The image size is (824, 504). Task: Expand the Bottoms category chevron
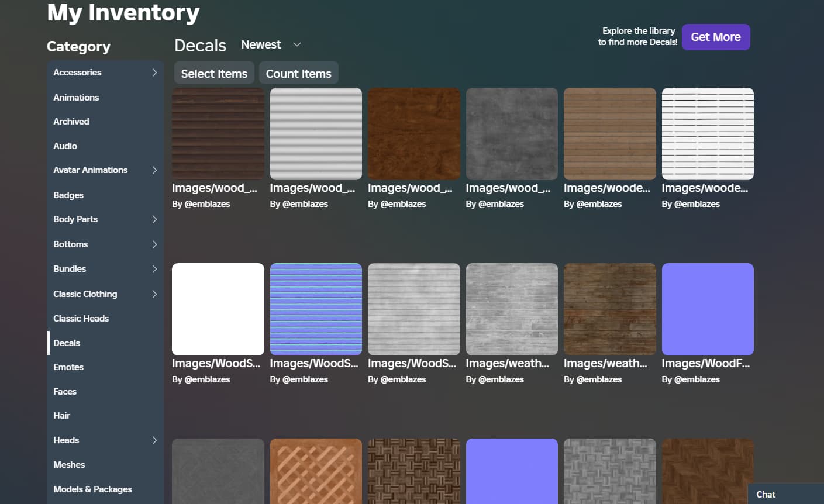[x=154, y=244]
